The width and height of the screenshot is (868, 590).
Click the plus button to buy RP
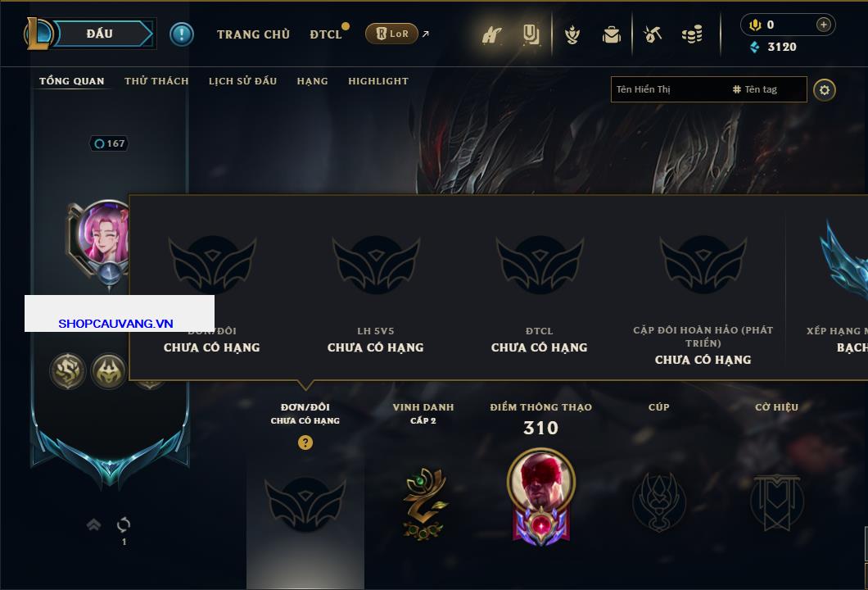[x=824, y=25]
